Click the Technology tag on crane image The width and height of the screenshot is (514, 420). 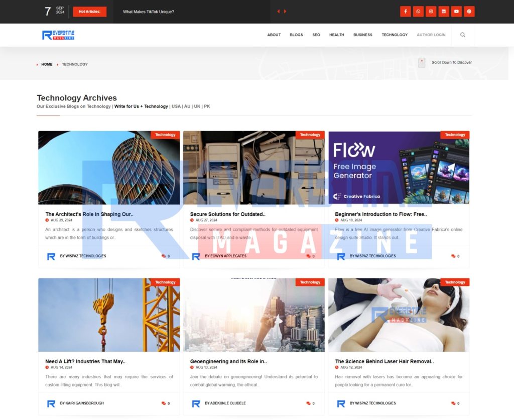point(165,282)
